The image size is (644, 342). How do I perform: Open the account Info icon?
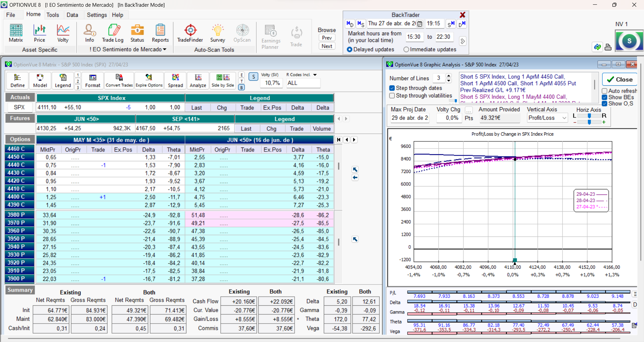click(x=89, y=33)
